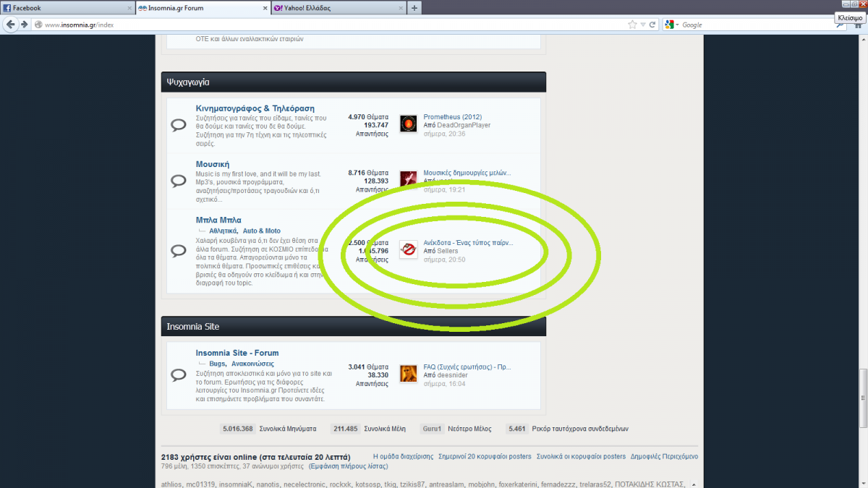Close the Insomnia.gr Forum tab
This screenshot has width=868, height=488.
(x=265, y=9)
